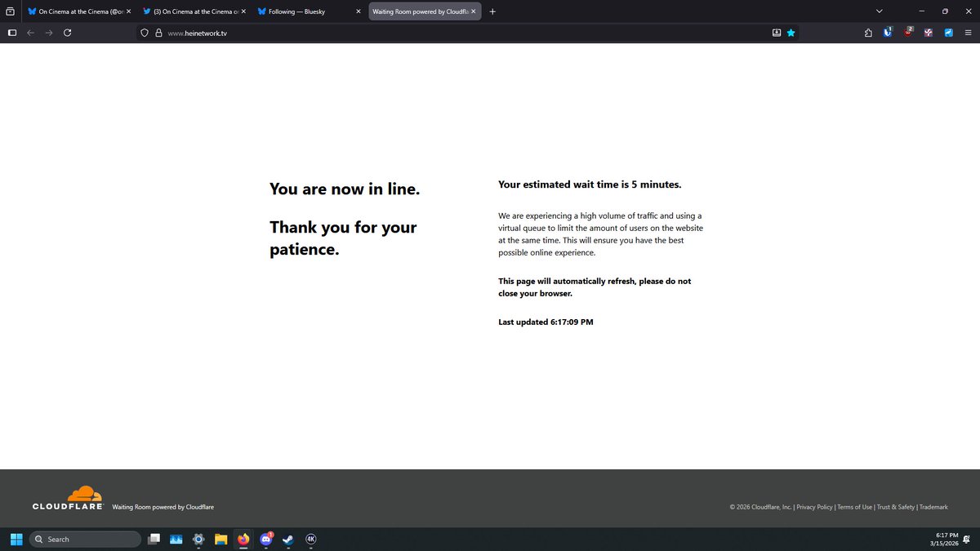Open notification bell in system tray
This screenshot has width=980, height=551.
[x=967, y=539]
